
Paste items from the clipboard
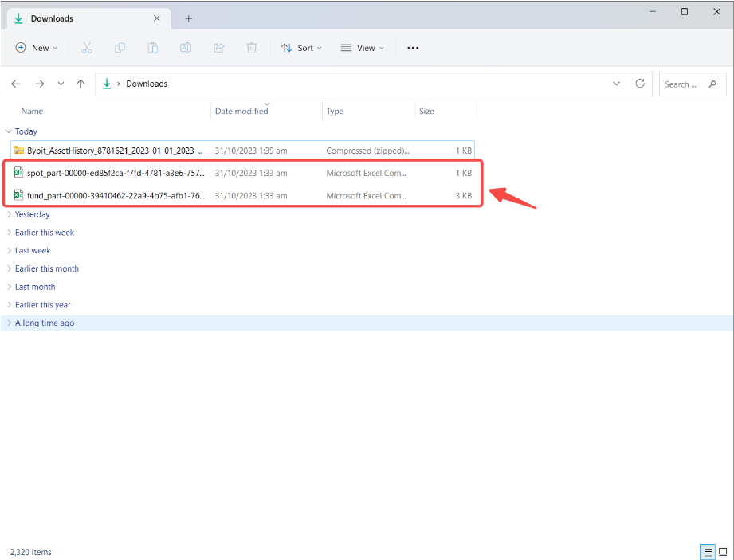152,48
